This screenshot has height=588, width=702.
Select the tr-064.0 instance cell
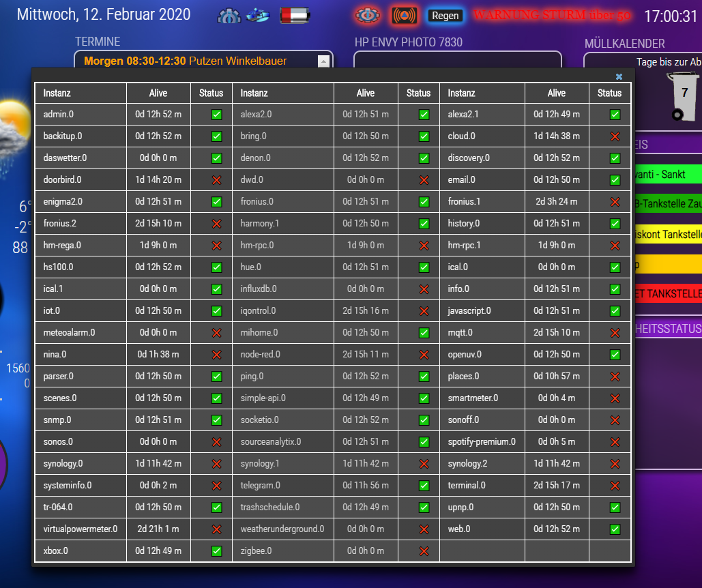81,507
